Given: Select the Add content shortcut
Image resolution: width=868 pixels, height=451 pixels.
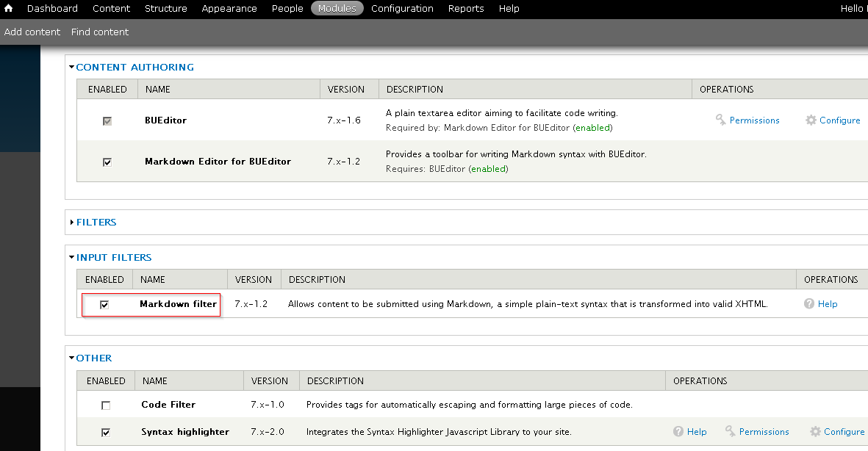Looking at the screenshot, I should [32, 32].
